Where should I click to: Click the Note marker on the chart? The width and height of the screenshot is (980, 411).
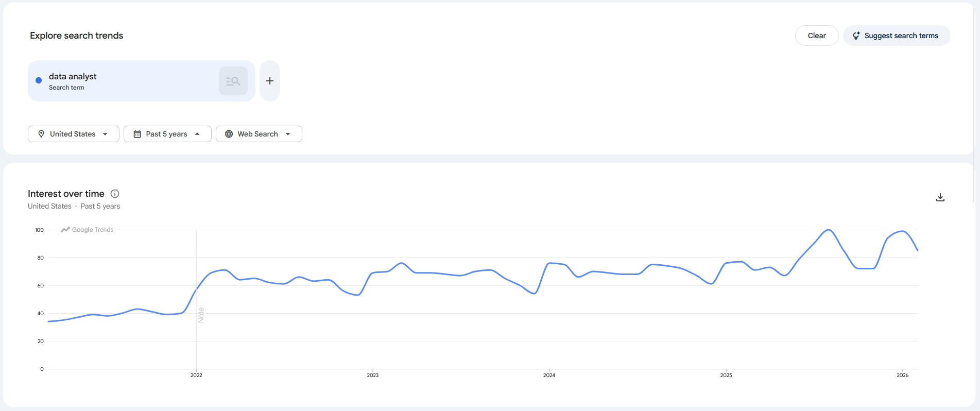click(x=201, y=315)
